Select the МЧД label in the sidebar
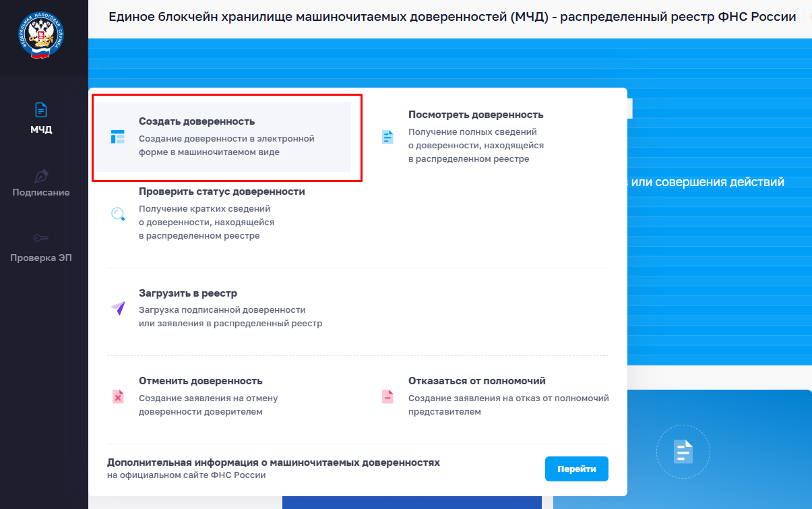 point(41,129)
